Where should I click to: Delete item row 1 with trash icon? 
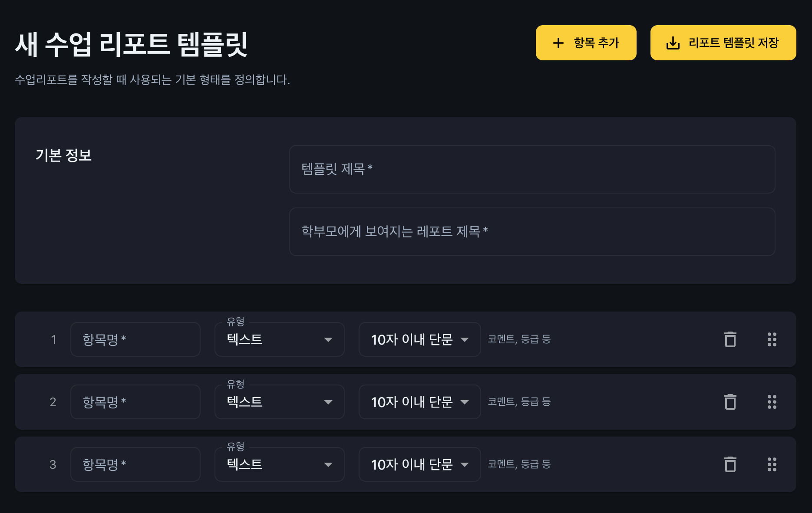[x=730, y=339]
